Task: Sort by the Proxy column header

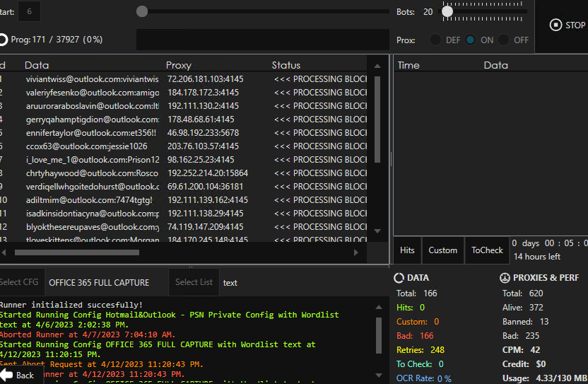Action: click(x=179, y=65)
